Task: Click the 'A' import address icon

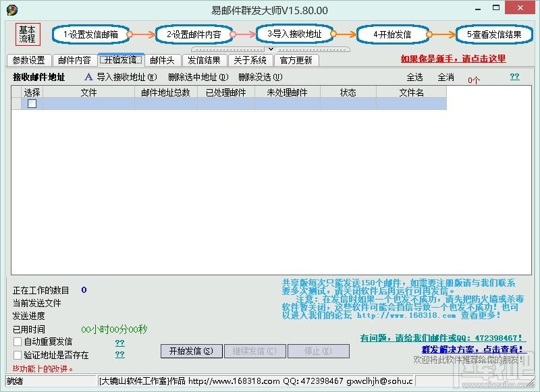Action: click(x=88, y=77)
